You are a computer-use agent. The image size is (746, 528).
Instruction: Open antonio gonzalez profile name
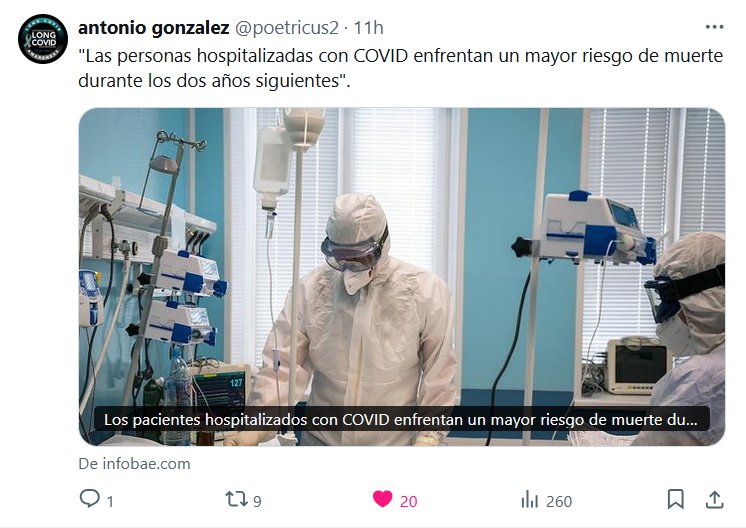(154, 28)
